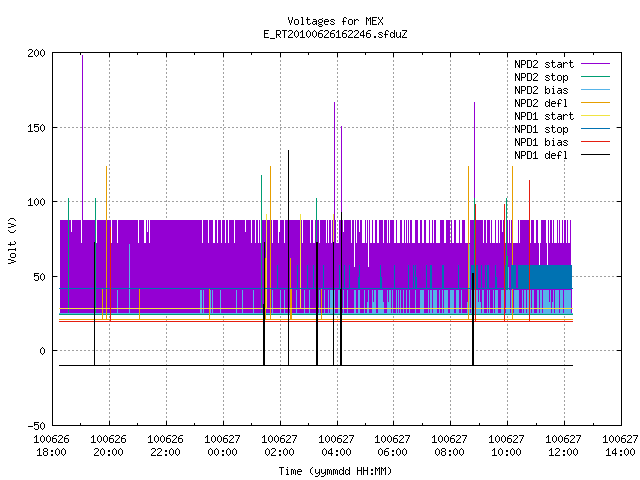Click the light blue NPD2 bias legend line
The width and height of the screenshot is (640, 480).
tap(595, 90)
